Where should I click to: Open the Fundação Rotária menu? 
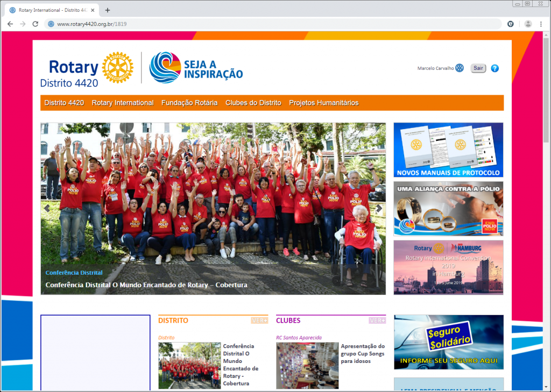(189, 103)
